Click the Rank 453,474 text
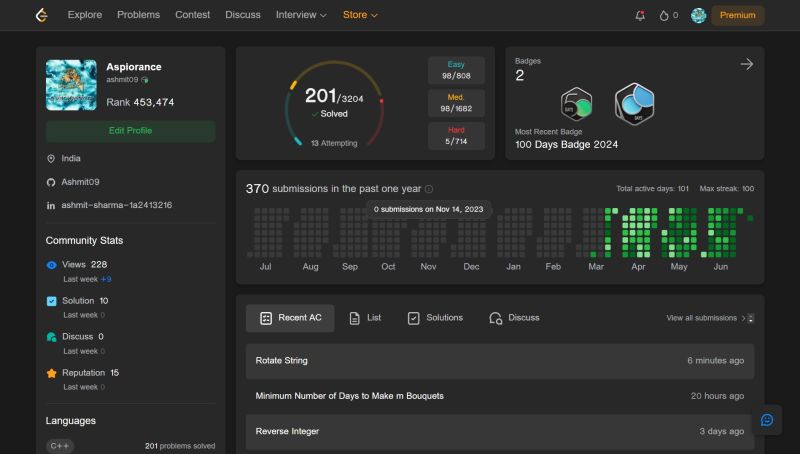 tap(140, 103)
